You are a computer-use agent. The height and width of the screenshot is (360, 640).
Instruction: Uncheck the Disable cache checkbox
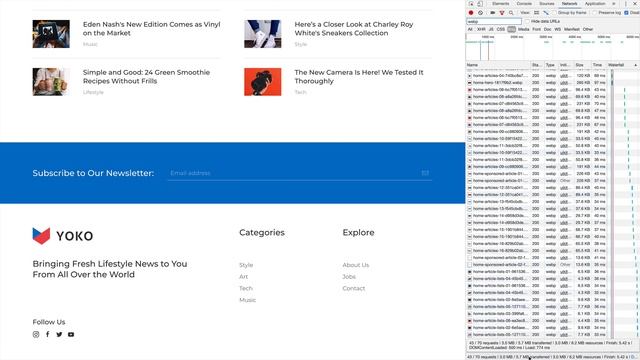(x=627, y=13)
